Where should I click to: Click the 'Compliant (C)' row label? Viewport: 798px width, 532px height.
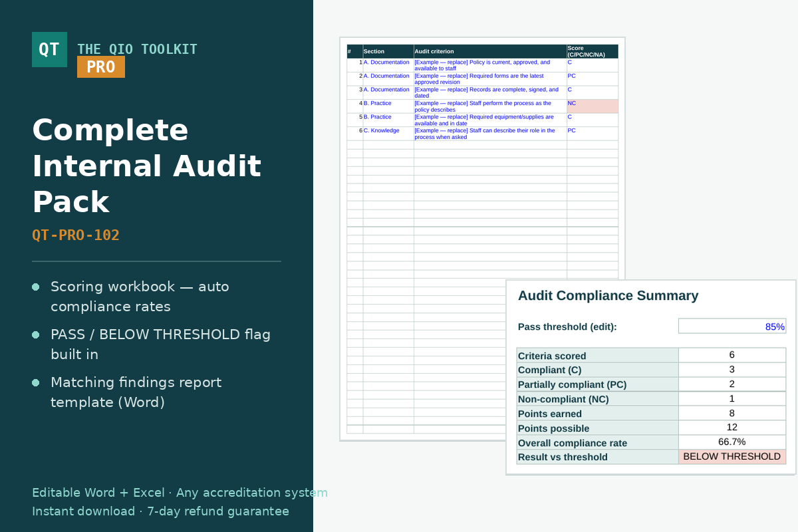597,370
